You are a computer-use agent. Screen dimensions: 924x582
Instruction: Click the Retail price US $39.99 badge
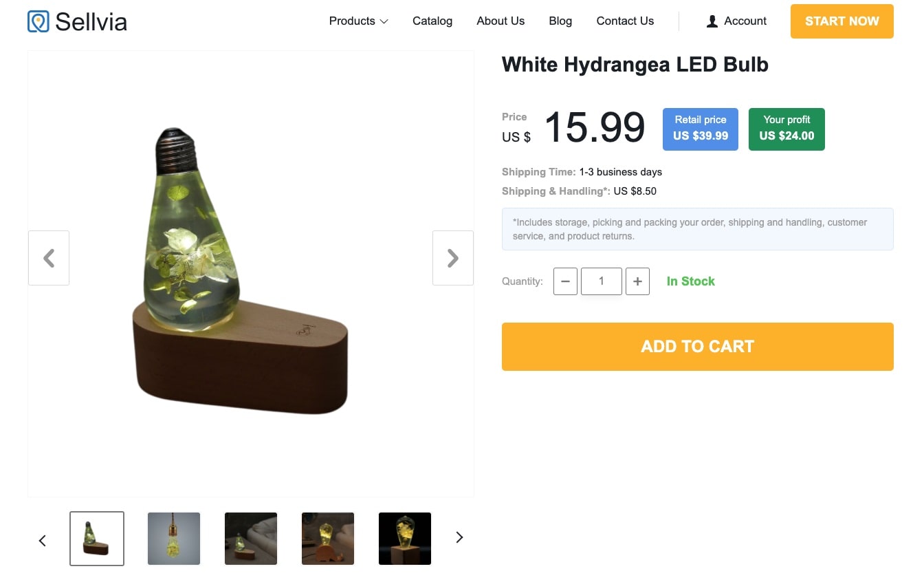pyautogui.click(x=700, y=129)
